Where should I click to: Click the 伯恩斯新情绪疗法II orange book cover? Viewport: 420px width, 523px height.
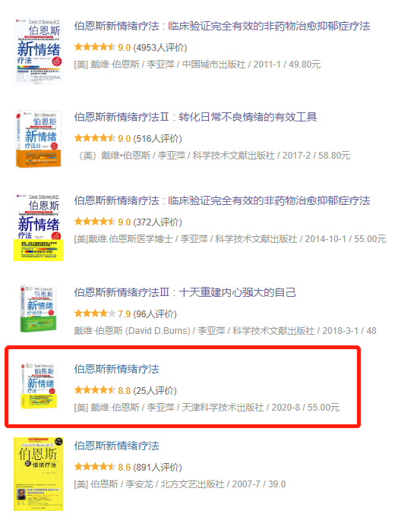(39, 139)
